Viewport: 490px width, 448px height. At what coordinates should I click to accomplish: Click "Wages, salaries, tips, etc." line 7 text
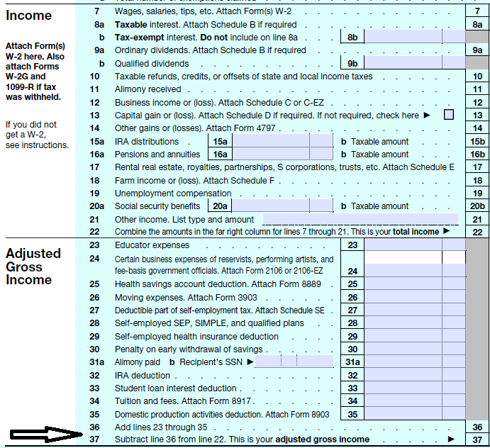click(x=203, y=11)
